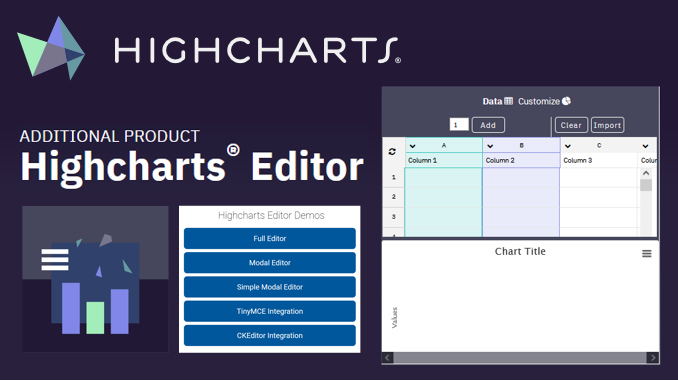The width and height of the screenshot is (678, 381).
Task: Select row 2 header in the grid
Action: click(x=393, y=197)
